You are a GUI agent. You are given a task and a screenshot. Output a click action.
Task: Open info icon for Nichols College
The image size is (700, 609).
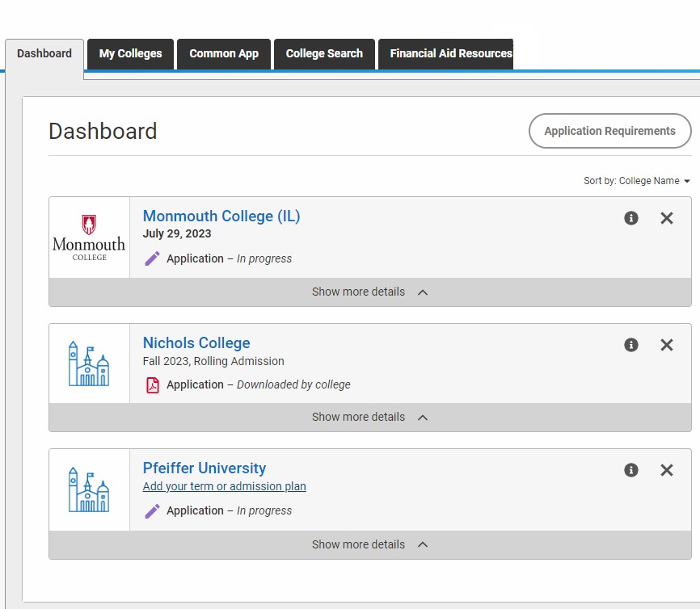point(630,345)
